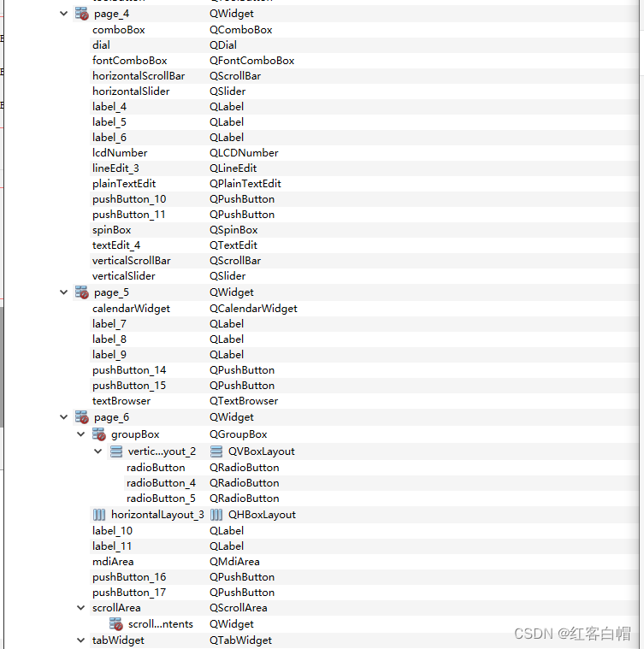Select the radioButton_5 row
This screenshot has height=649, width=644.
pos(161,499)
